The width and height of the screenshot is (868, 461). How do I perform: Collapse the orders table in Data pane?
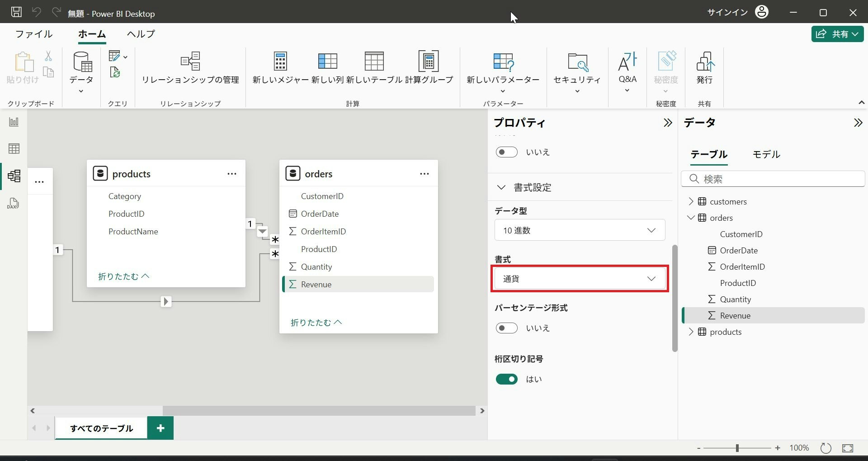click(x=691, y=218)
